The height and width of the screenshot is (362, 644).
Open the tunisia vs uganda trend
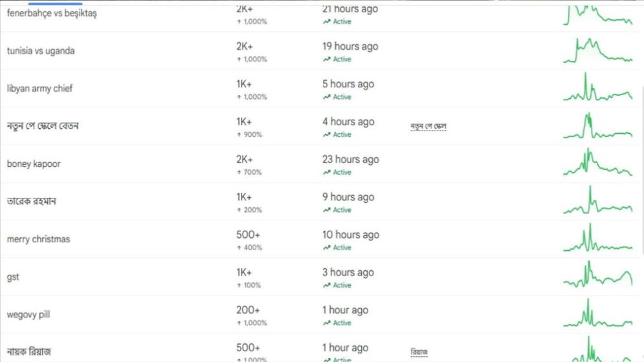[x=41, y=51]
